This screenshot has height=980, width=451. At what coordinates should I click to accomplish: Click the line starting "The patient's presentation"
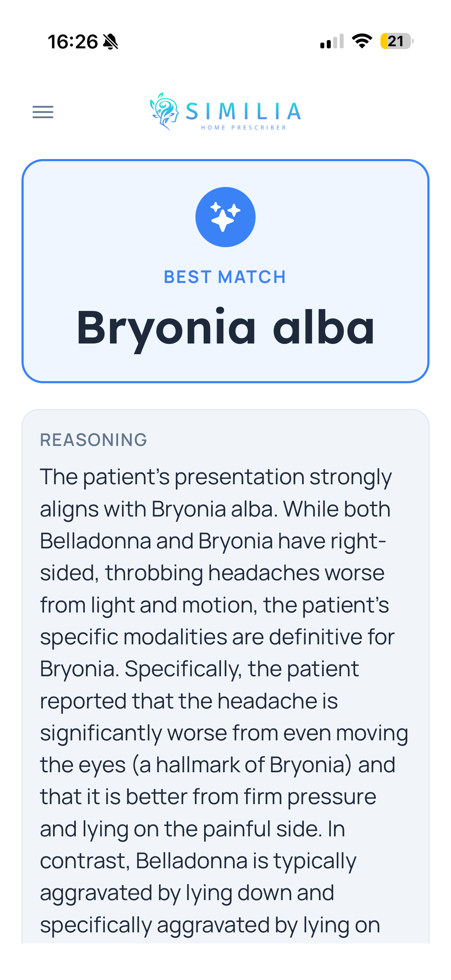click(215, 477)
